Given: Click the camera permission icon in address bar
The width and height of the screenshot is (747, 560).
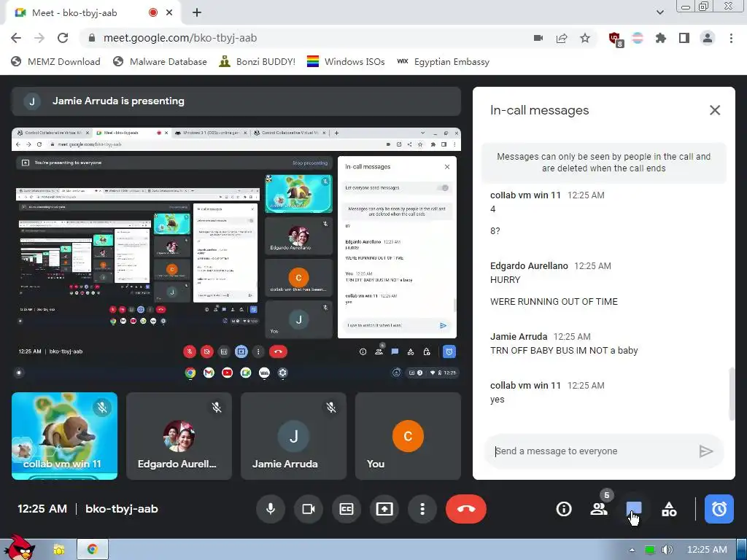Looking at the screenshot, I should tap(538, 38).
